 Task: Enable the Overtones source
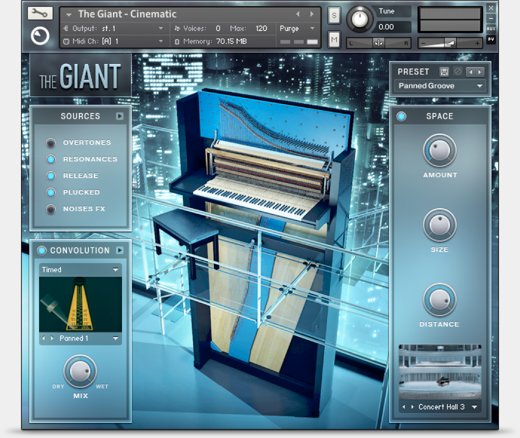coord(51,143)
